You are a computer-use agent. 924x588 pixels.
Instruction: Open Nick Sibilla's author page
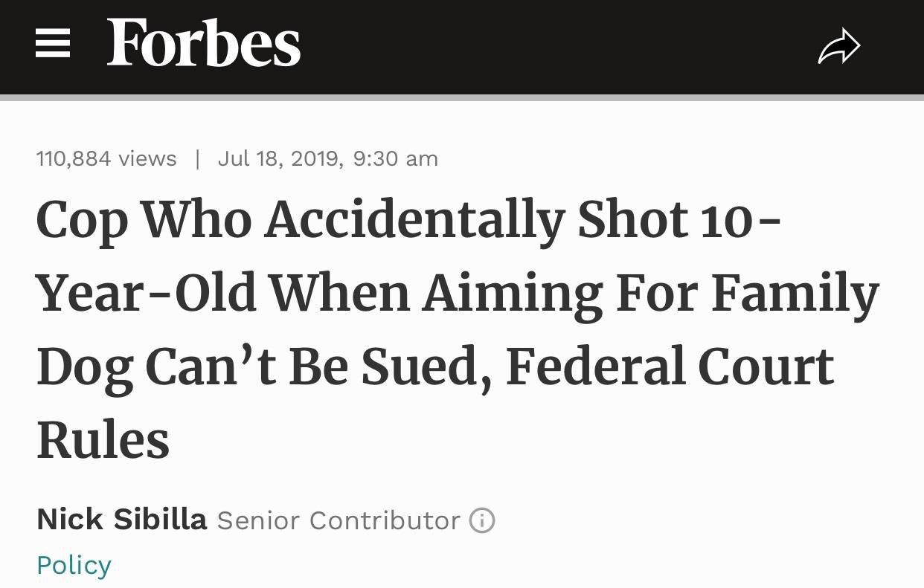point(121,519)
